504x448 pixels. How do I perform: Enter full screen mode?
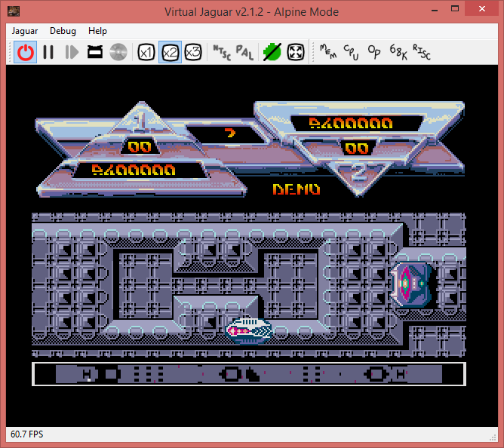(x=296, y=52)
